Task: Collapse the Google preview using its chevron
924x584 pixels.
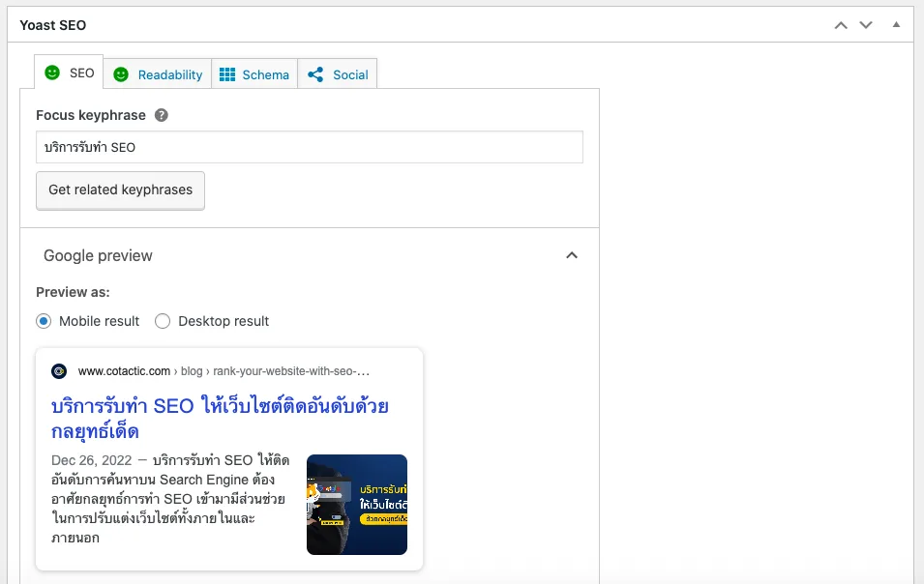Action: (x=572, y=254)
